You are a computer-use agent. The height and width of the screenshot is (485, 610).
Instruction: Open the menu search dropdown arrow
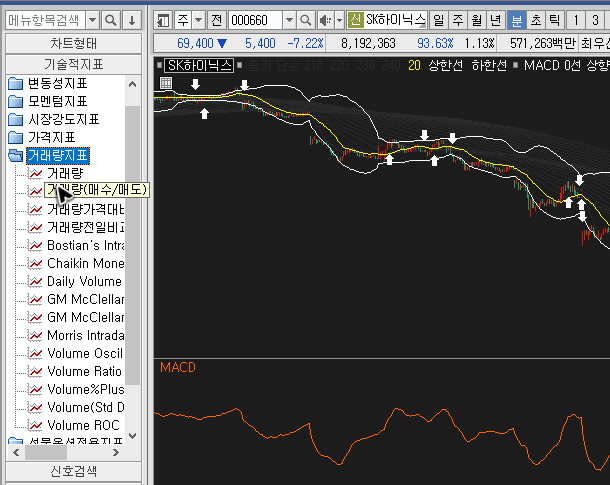tap(93, 20)
